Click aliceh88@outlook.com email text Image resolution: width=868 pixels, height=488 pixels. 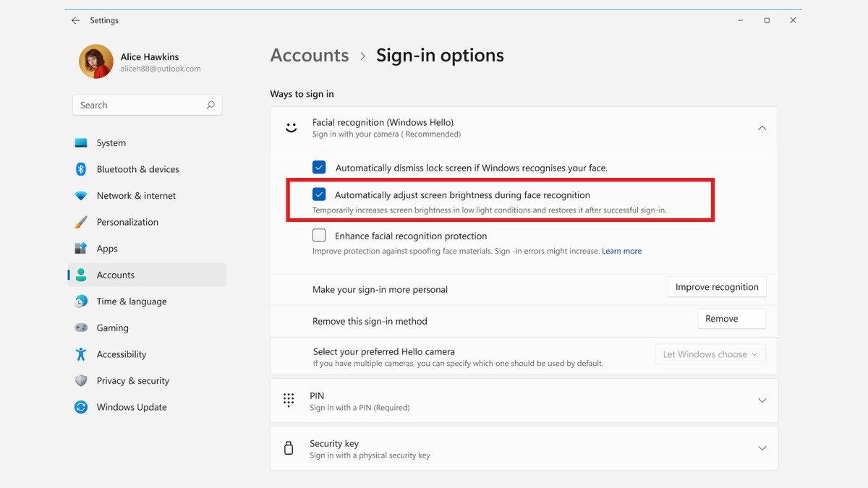point(161,69)
